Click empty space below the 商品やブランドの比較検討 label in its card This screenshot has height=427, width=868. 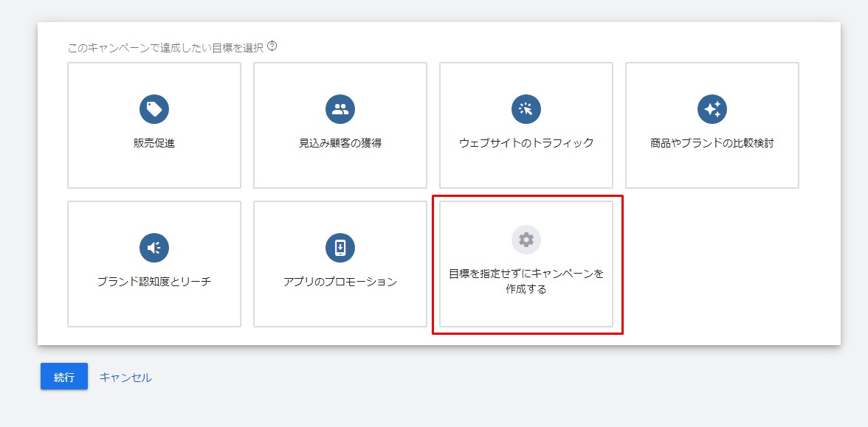click(x=712, y=170)
